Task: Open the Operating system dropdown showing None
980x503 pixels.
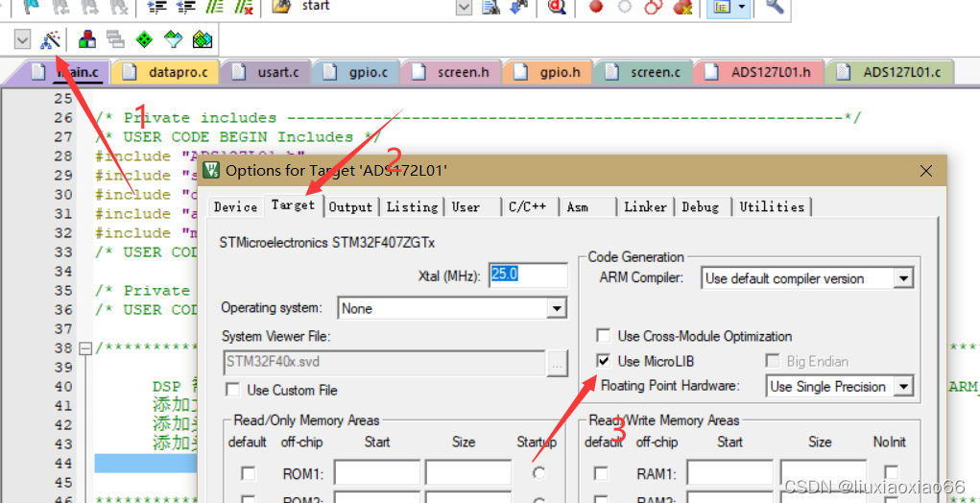Action: (x=557, y=308)
